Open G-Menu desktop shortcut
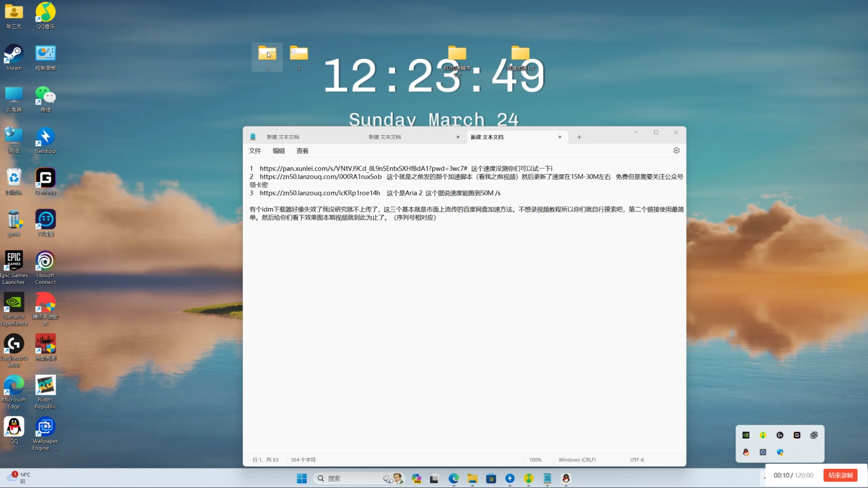The height and width of the screenshot is (488, 868). [45, 182]
